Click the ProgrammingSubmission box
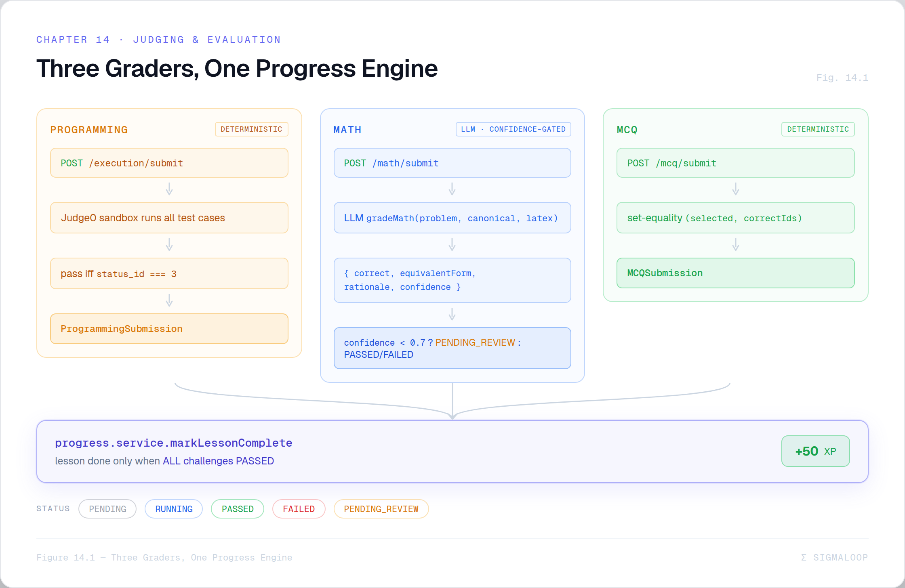Screen dimensions: 905x588 pos(169,329)
